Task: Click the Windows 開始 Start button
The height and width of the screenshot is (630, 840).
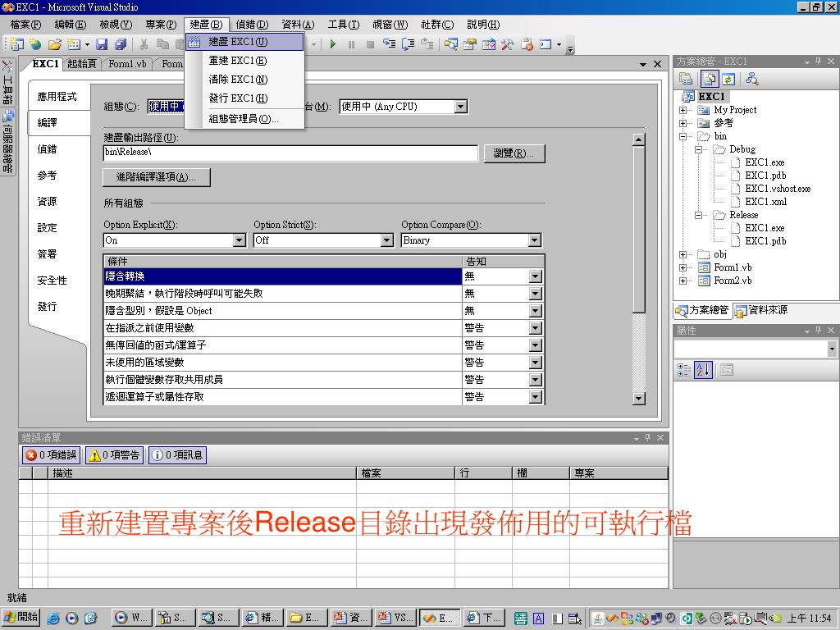Action: [x=21, y=617]
